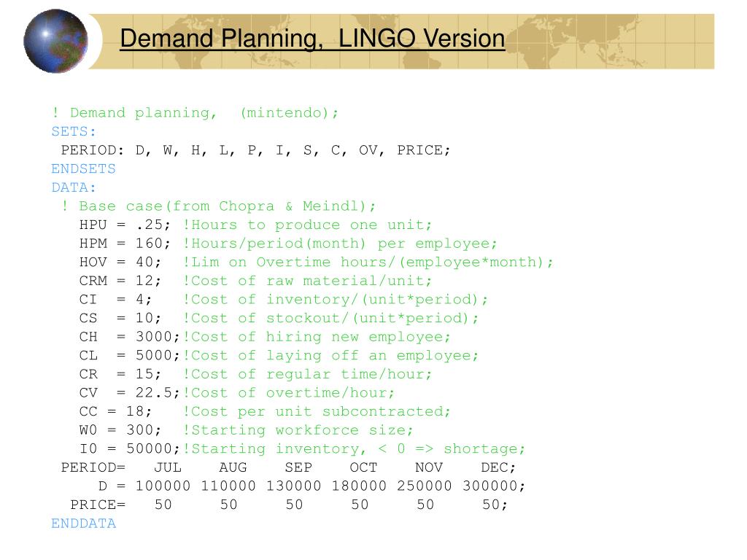This screenshot has height=560, width=747.
Task: Click the demand value 110000
Action: (x=228, y=486)
